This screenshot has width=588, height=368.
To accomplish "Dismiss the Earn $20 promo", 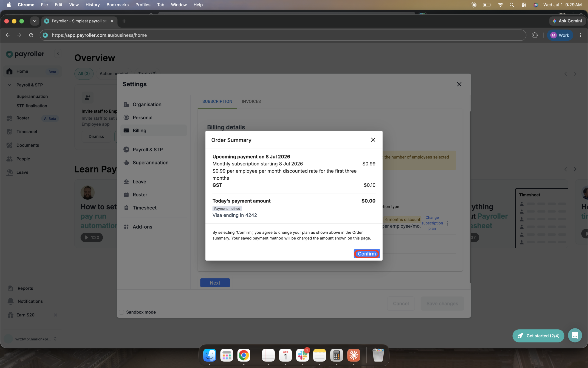I will [x=55, y=315].
